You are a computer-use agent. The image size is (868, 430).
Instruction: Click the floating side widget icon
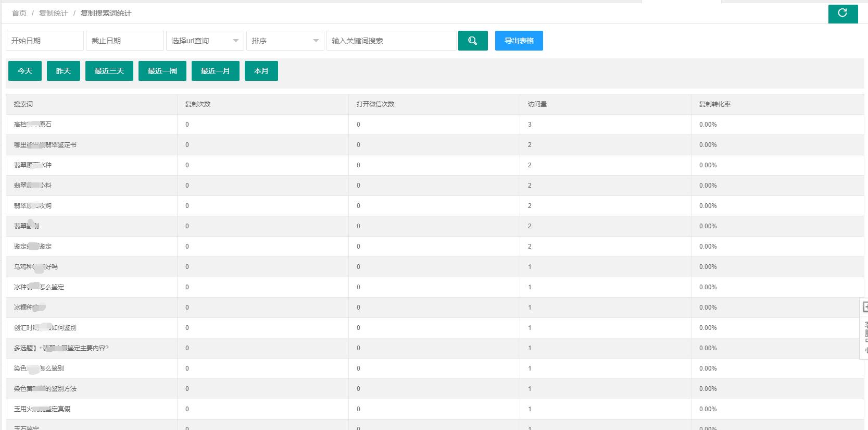coord(864,307)
